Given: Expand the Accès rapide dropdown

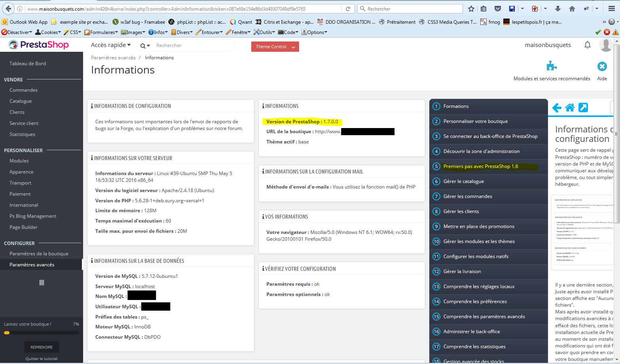Looking at the screenshot, I should pos(111,45).
